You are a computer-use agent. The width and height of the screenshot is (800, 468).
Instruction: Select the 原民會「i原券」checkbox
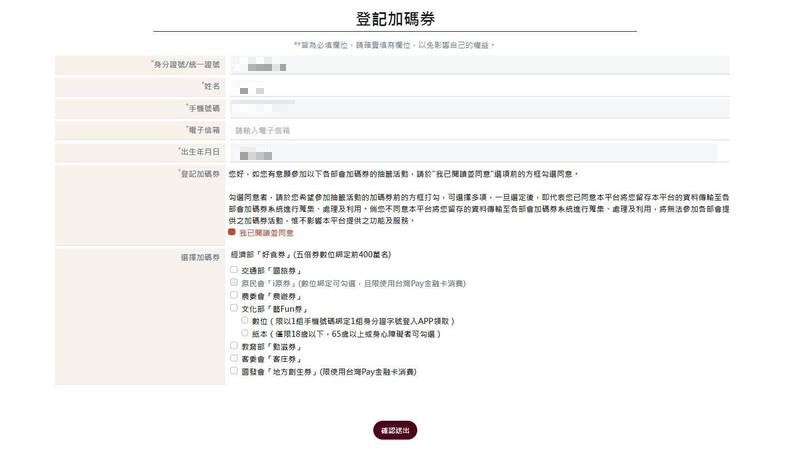tap(234, 282)
